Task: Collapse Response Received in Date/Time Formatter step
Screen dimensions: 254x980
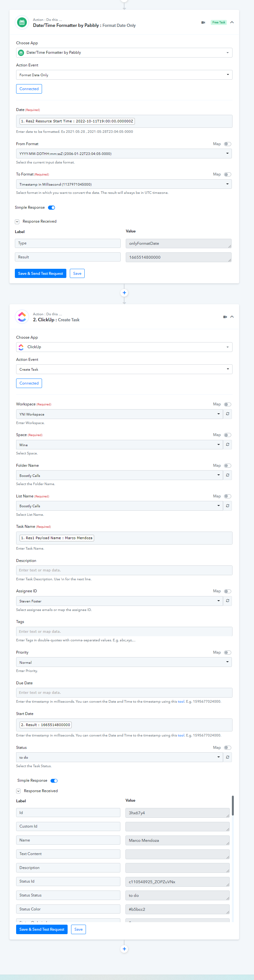Action: coord(17,222)
